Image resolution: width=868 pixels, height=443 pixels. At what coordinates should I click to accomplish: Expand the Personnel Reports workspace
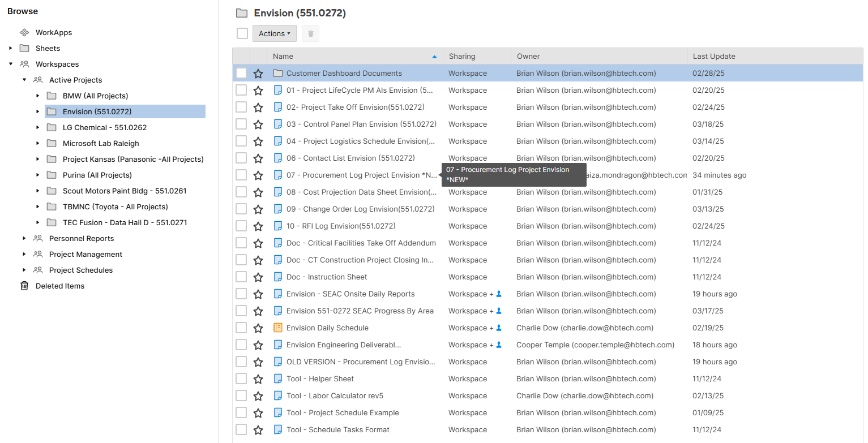(x=24, y=238)
